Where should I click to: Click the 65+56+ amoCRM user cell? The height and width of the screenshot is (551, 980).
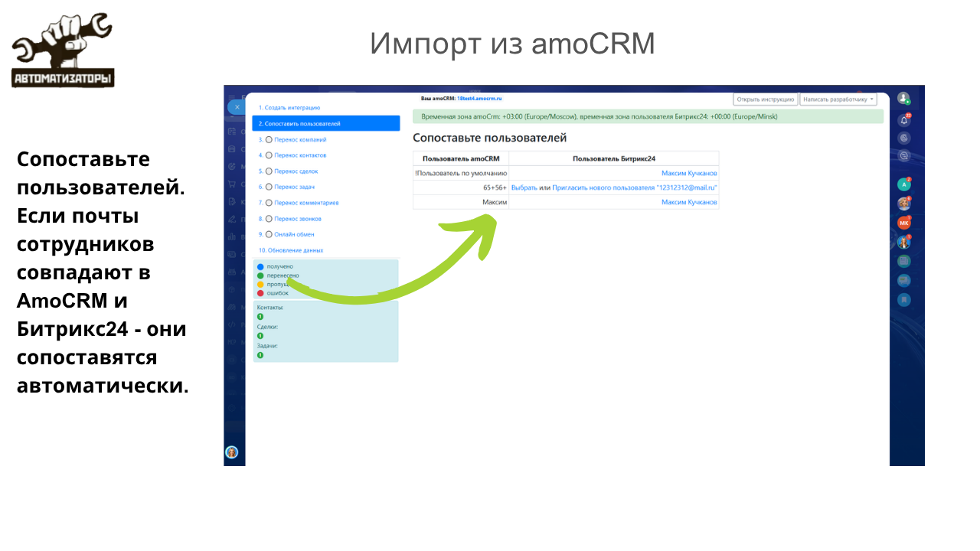pyautogui.click(x=461, y=187)
